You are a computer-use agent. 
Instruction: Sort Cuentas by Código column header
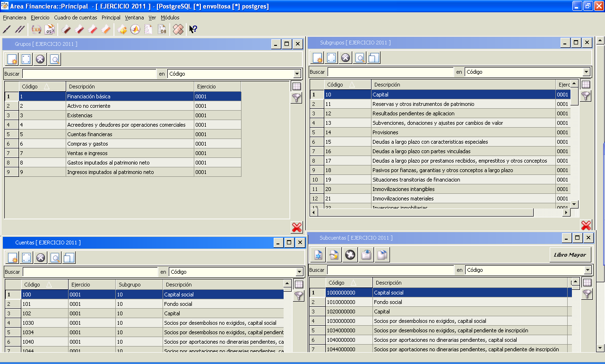[x=44, y=285]
